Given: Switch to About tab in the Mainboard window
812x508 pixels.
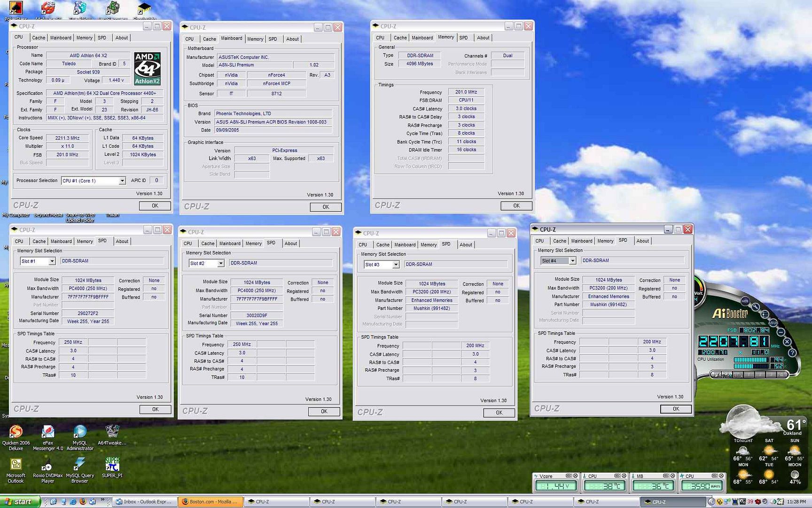Looking at the screenshot, I should pos(292,39).
